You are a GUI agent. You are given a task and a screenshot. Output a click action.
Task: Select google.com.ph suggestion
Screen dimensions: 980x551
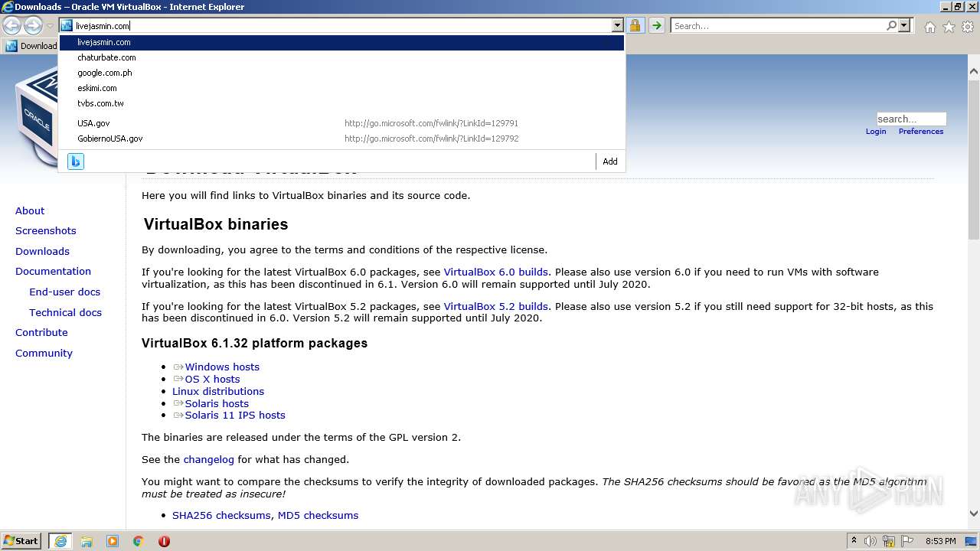click(x=341, y=73)
